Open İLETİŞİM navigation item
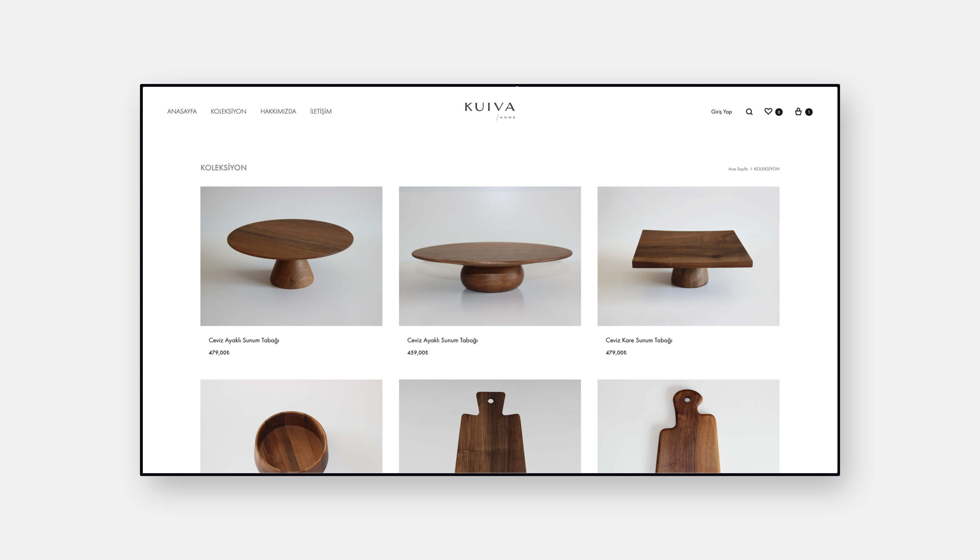980x560 pixels. tap(321, 111)
